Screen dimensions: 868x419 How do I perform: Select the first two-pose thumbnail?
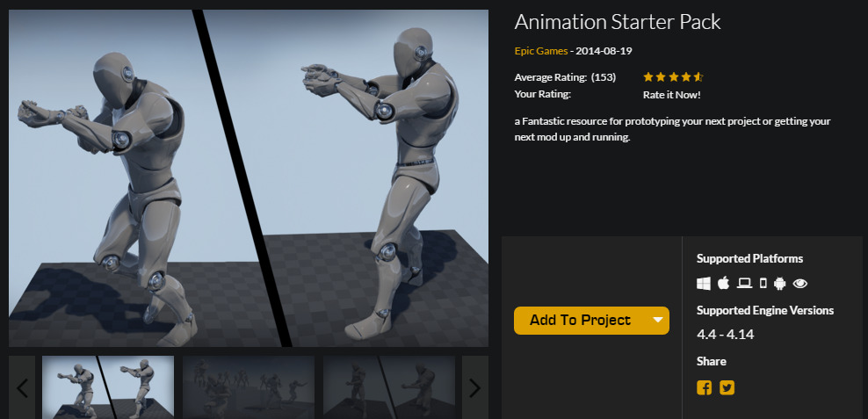coord(108,386)
